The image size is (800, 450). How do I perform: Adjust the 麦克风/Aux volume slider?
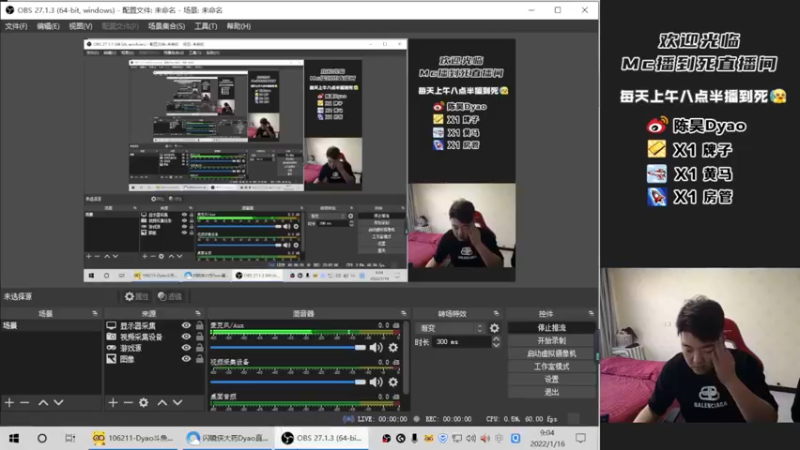(288, 347)
